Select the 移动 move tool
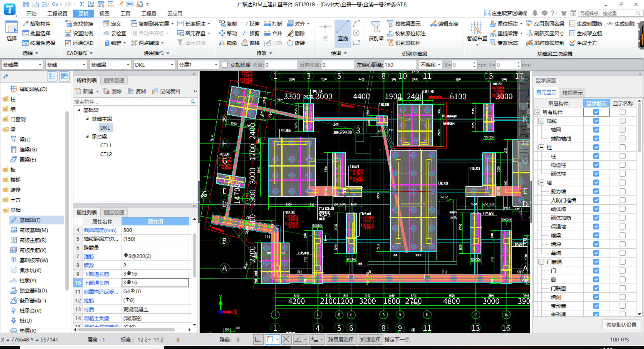Image resolution: width=644 pixels, height=349 pixels. [x=228, y=33]
